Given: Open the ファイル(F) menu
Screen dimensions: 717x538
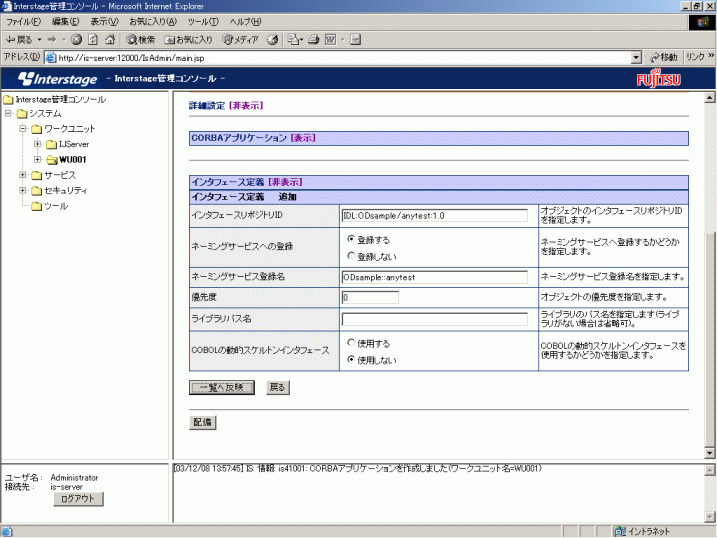Looking at the screenshot, I should [x=23, y=21].
